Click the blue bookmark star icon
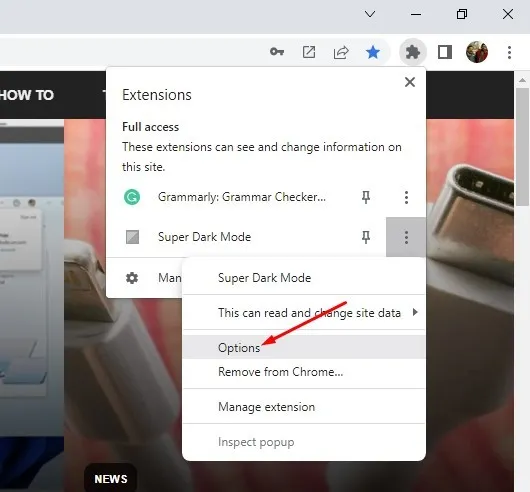This screenshot has height=492, width=530. pos(373,52)
